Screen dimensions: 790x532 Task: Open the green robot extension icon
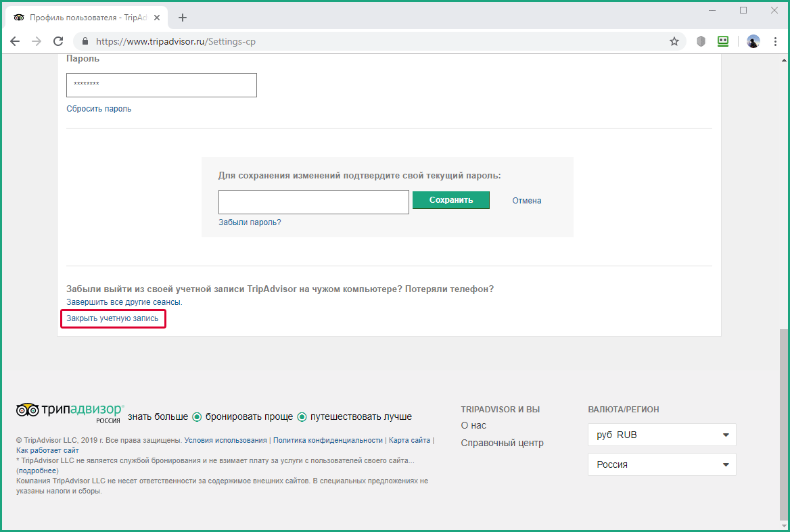pyautogui.click(x=723, y=41)
